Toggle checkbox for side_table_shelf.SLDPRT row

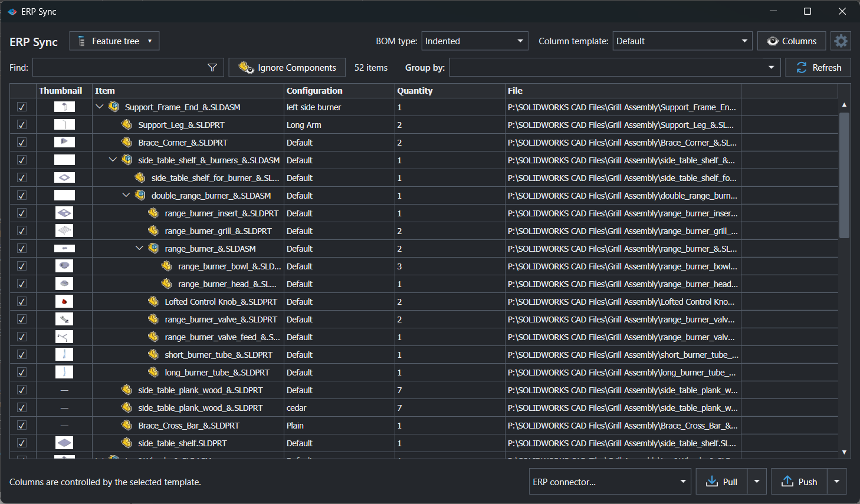(x=22, y=443)
